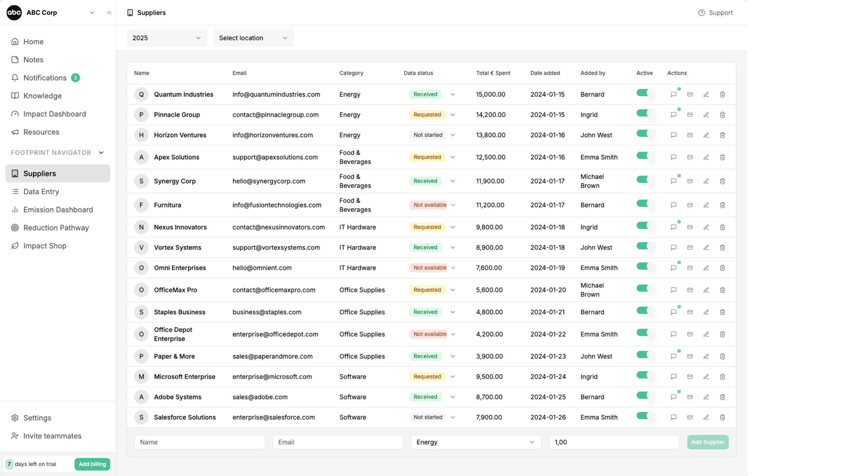Open the Energy category dropdown in add form
Image resolution: width=868 pixels, height=476 pixels.
click(x=476, y=442)
